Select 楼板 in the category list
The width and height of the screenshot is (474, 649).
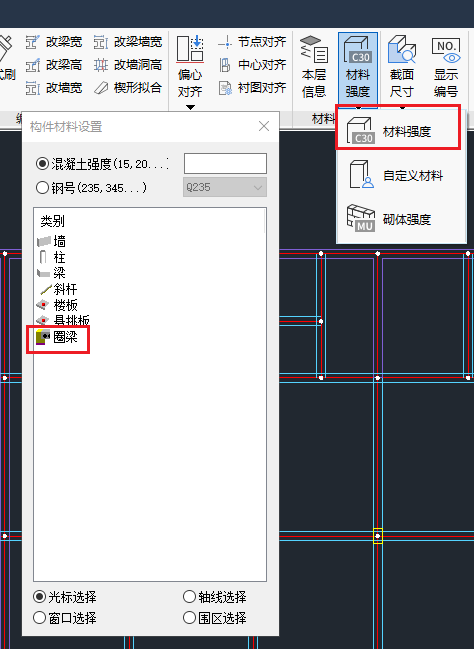57,305
